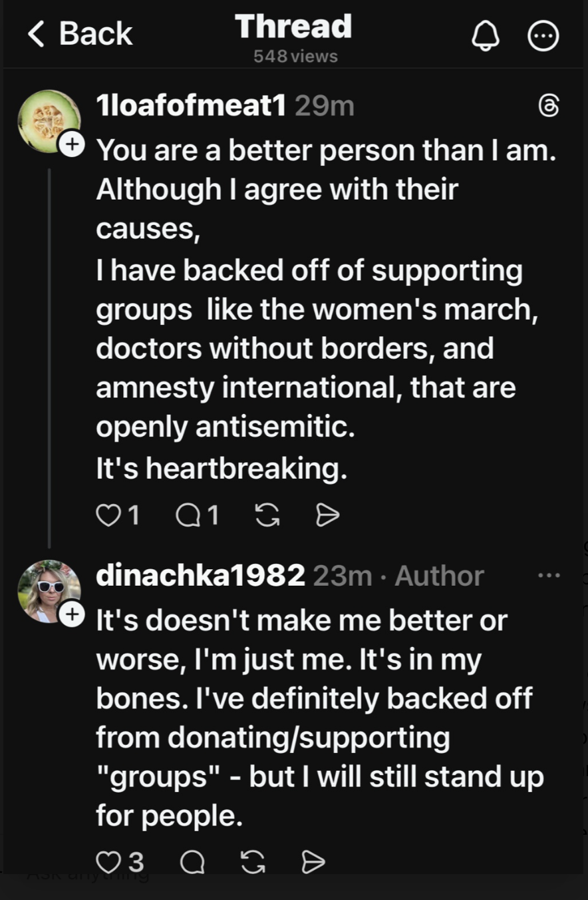This screenshot has height=900, width=588.
Task: Share dinachka1982's reply via send icon
Action: (313, 862)
